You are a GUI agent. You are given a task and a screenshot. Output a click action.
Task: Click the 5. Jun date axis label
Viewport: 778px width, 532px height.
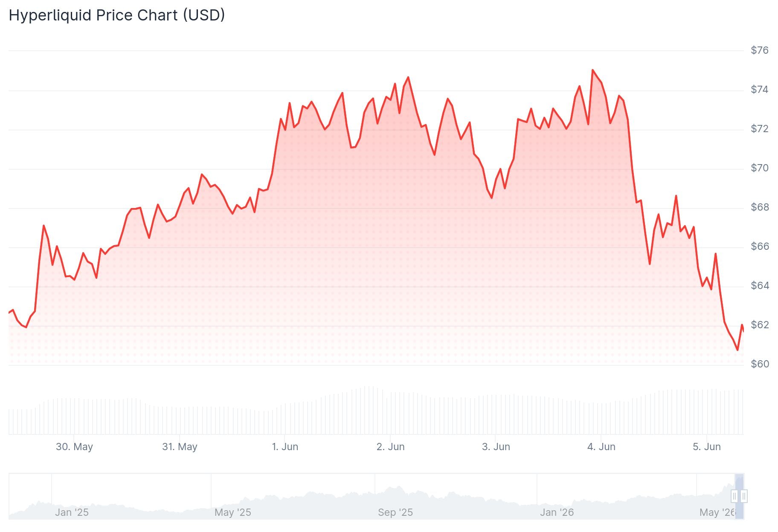[x=707, y=447]
